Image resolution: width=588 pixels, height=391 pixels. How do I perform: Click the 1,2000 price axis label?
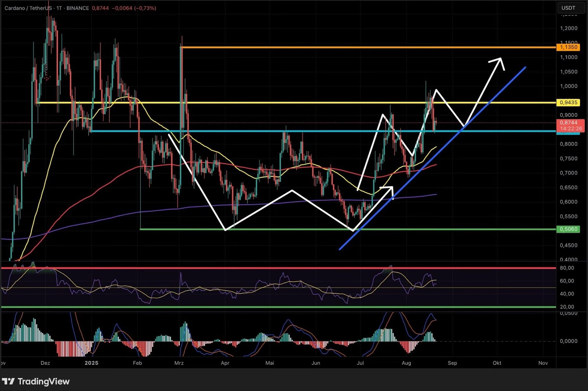click(569, 28)
